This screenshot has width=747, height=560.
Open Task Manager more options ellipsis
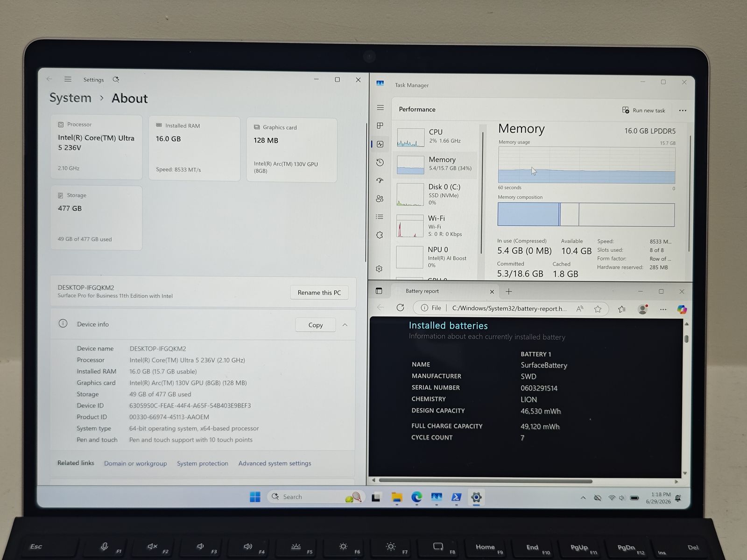pyautogui.click(x=683, y=111)
